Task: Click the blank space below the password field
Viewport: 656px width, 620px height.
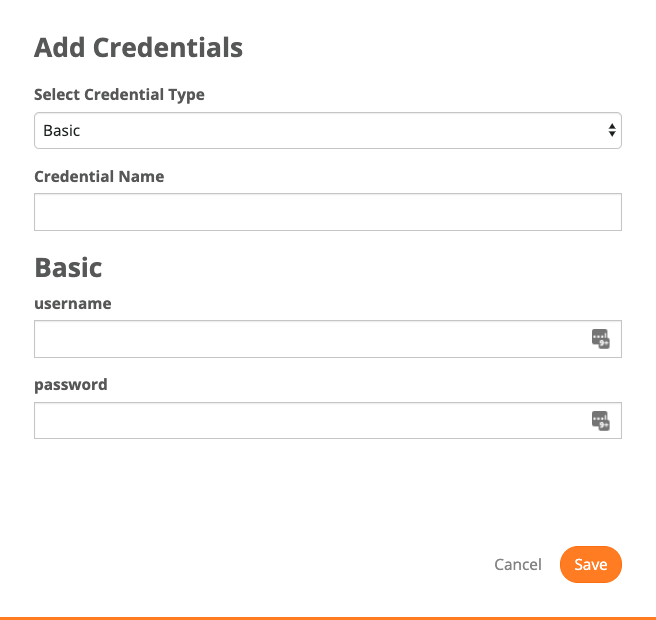Action: click(328, 489)
